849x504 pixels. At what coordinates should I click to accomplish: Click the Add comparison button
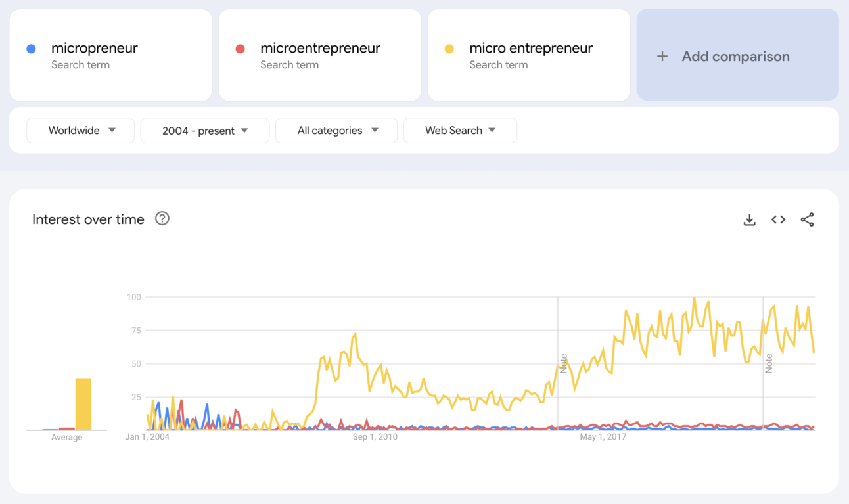(737, 55)
